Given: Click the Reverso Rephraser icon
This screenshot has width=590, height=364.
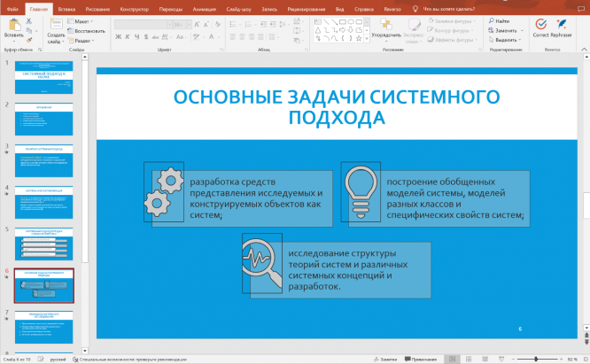Looking at the screenshot, I should click(x=562, y=25).
